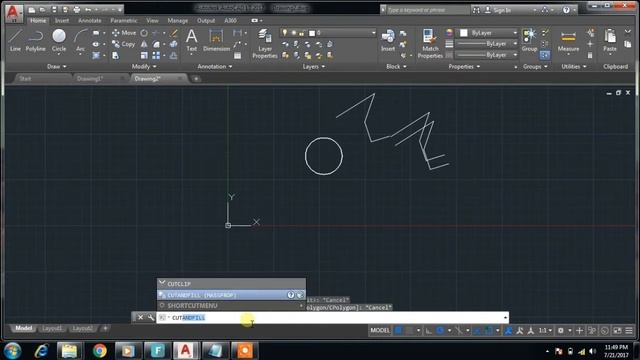Expand the Block panel
This screenshot has height=360, width=640.
(396, 66)
